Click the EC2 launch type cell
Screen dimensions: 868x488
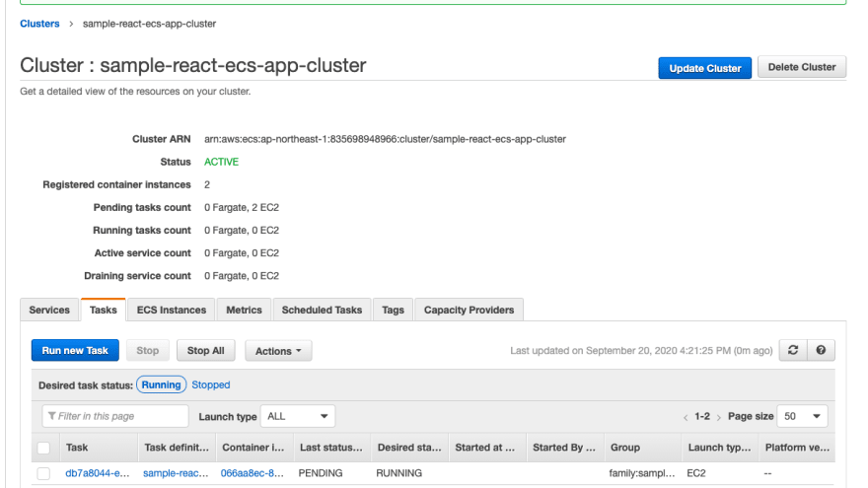coord(696,473)
